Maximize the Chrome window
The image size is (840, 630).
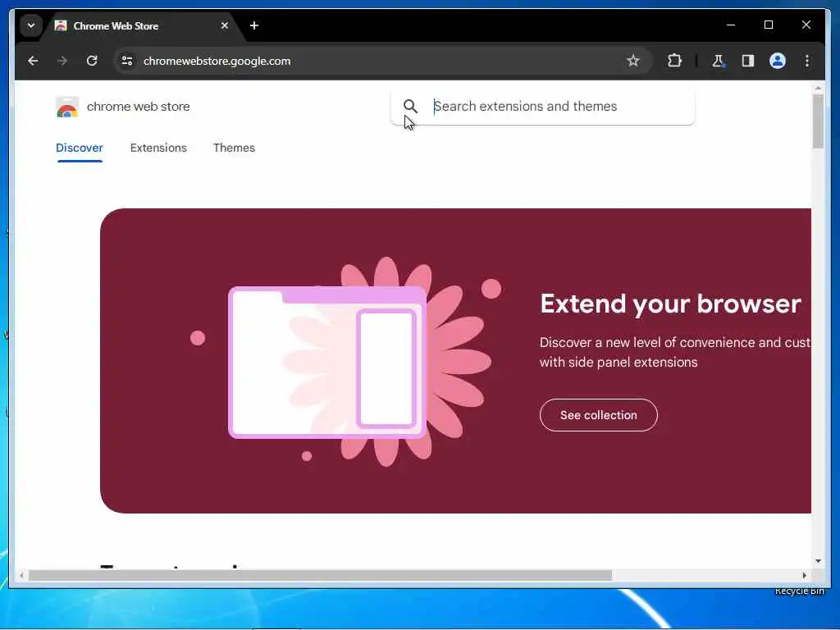click(x=768, y=25)
